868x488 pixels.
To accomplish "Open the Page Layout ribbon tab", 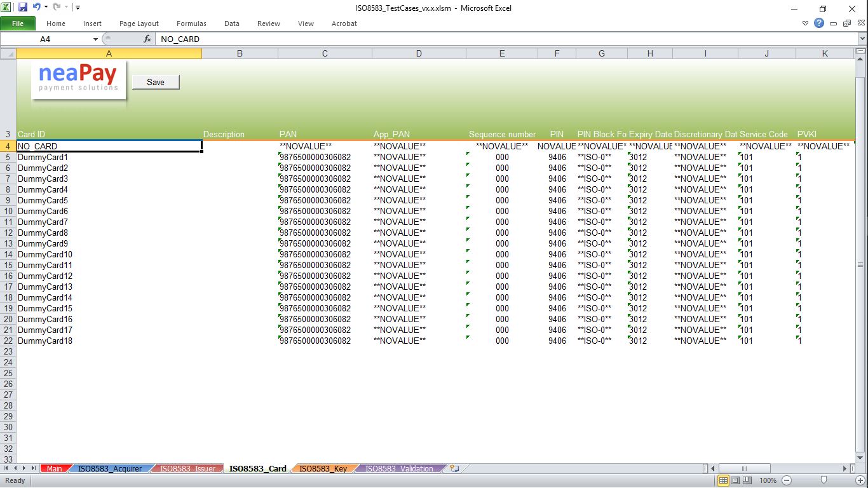I will [139, 24].
